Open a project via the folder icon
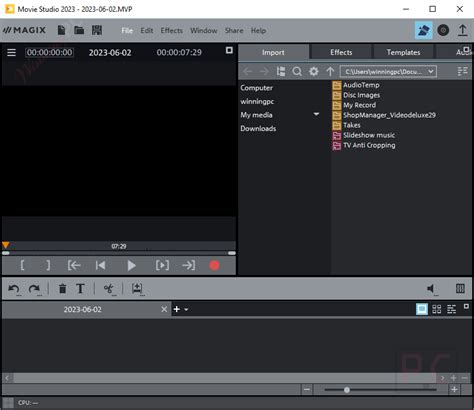This screenshot has width=474, height=410. pyautogui.click(x=79, y=30)
